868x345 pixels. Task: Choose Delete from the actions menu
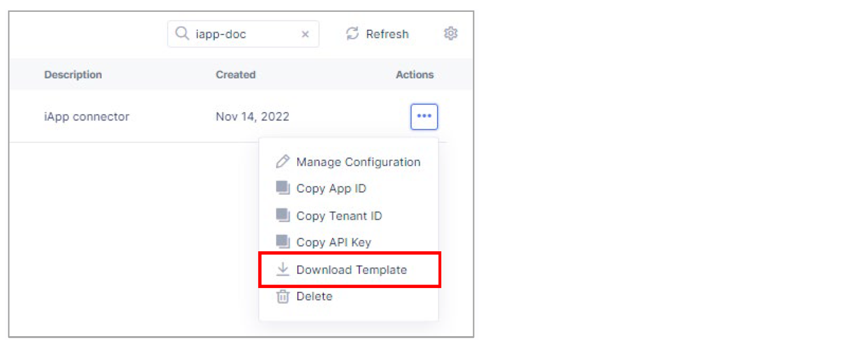(315, 296)
